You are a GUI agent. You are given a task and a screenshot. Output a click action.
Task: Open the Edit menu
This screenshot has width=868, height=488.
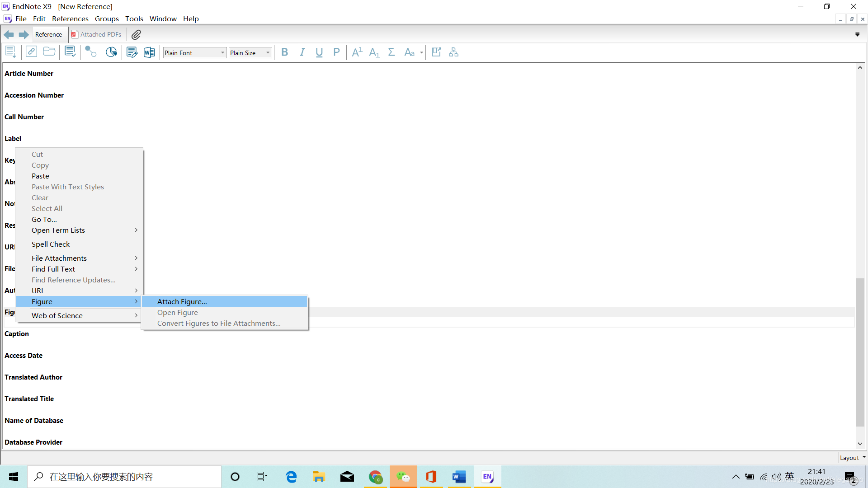click(x=39, y=19)
